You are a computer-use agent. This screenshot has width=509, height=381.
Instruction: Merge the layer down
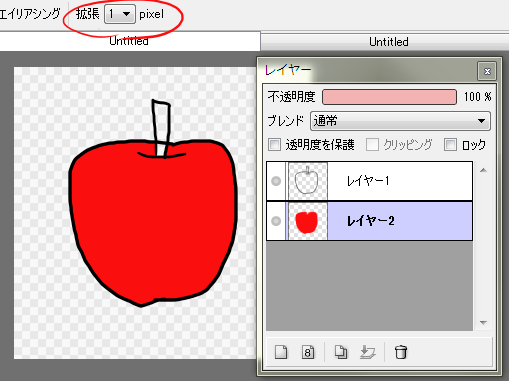click(x=368, y=352)
